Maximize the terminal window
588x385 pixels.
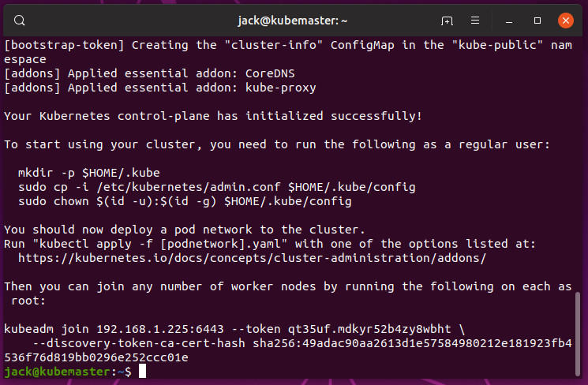(537, 21)
